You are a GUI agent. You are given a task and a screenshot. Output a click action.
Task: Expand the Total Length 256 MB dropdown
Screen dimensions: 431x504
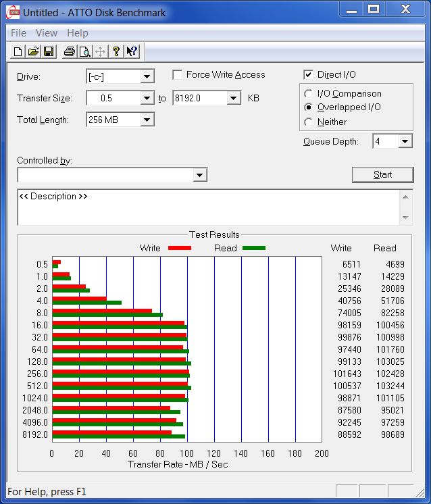147,120
